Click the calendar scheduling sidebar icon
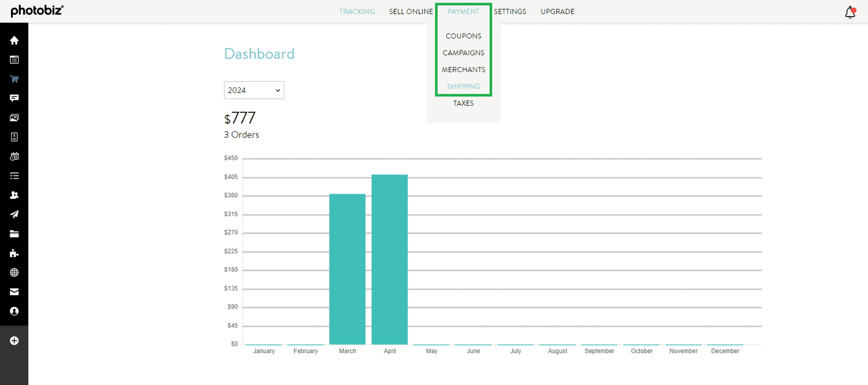The height and width of the screenshot is (385, 868). pos(14,156)
